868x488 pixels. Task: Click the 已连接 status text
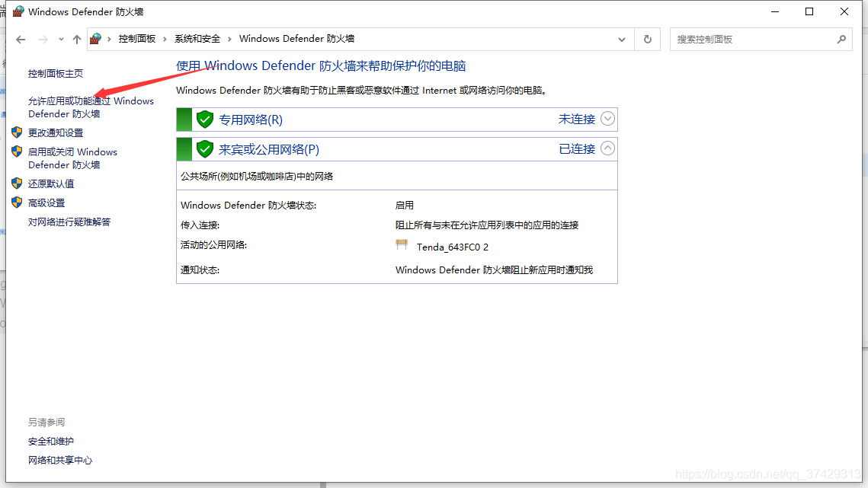(577, 149)
